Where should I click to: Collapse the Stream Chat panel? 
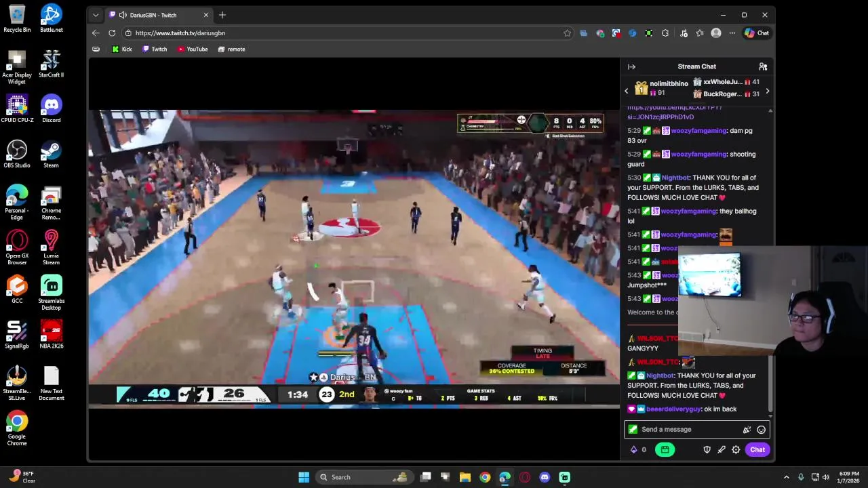631,66
